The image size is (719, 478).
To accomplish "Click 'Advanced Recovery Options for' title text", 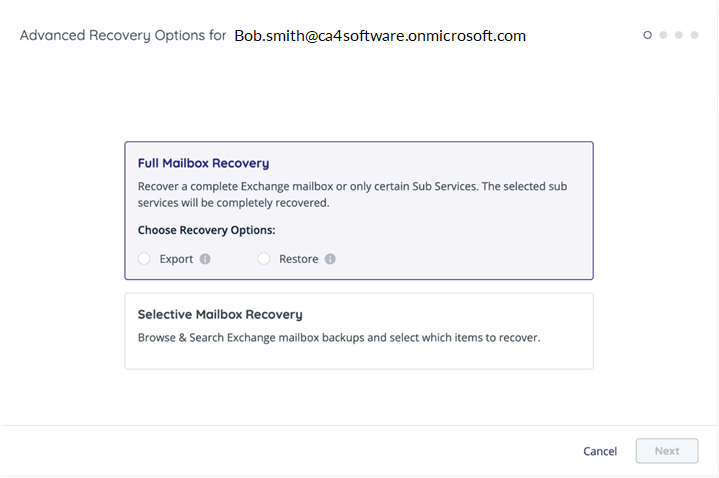I will click(123, 35).
